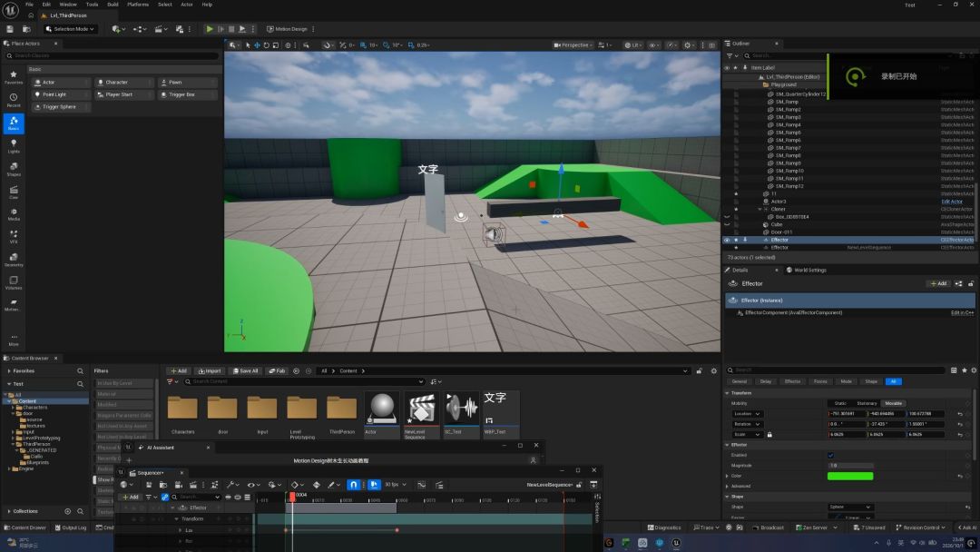Click the red playhead marker in Sequencer timeline
The image size is (980, 552).
click(292, 497)
